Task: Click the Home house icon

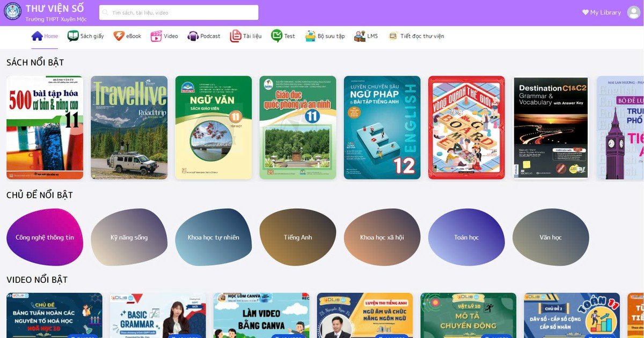Action: tap(37, 36)
